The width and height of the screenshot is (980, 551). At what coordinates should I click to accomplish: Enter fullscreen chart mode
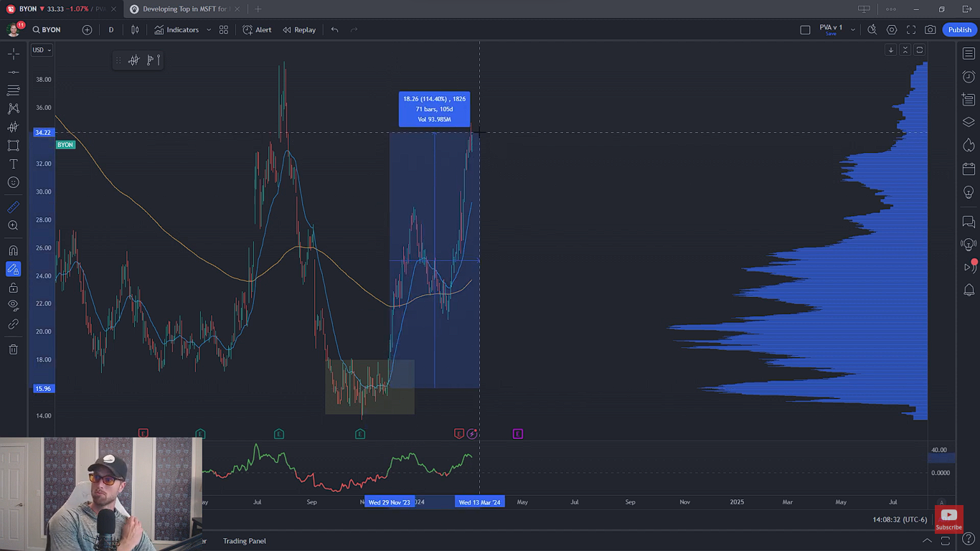(911, 29)
